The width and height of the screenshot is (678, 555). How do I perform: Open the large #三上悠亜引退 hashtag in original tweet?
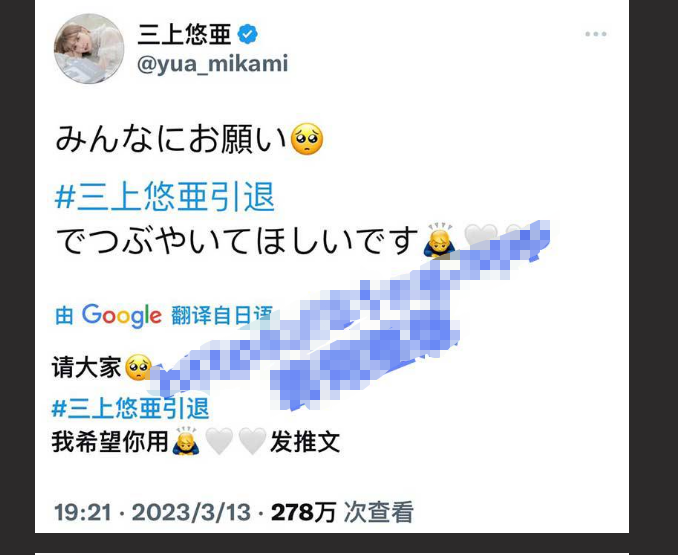[x=165, y=197]
